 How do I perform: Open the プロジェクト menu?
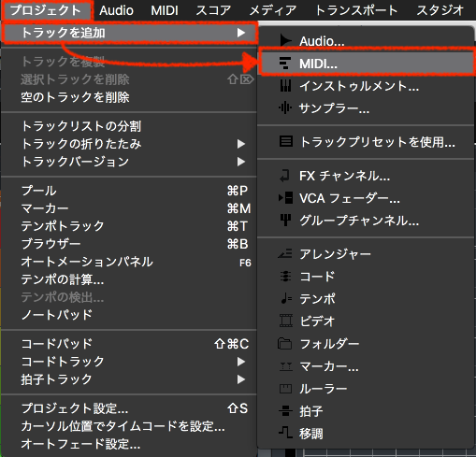coord(46,10)
